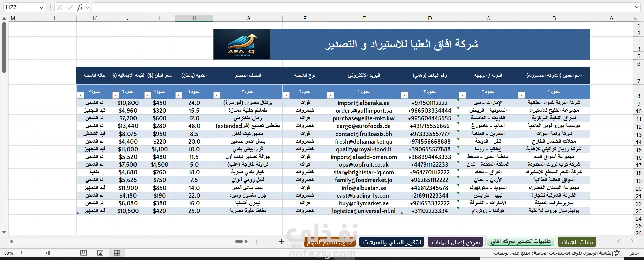
Task: Click phone cell +966503334444
Action: pyautogui.click(x=430, y=111)
